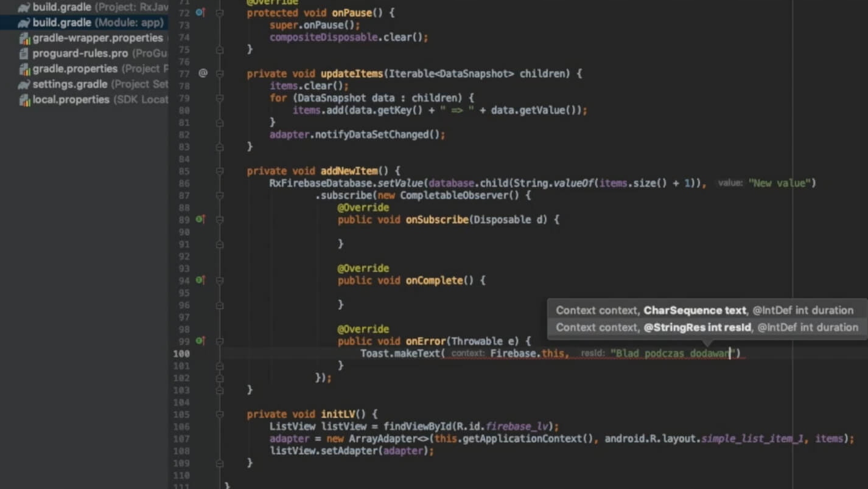
Task: Select build.gradle (Module: app) in the tree
Action: [x=98, y=23]
